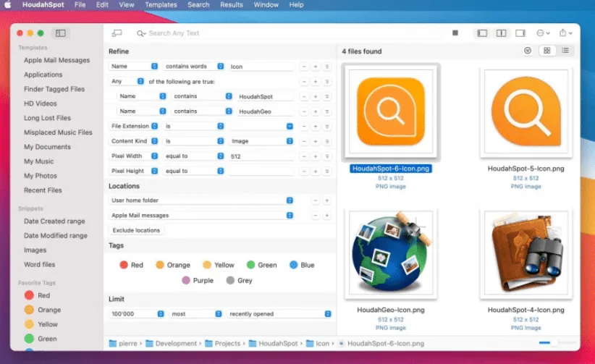Remove the HoudahSpot name criterion
Image resolution: width=595 pixels, height=364 pixels.
(x=304, y=96)
